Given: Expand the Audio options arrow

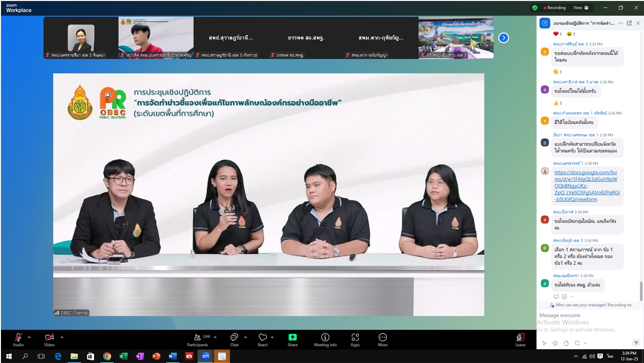Looking at the screenshot, I should [x=29, y=337].
